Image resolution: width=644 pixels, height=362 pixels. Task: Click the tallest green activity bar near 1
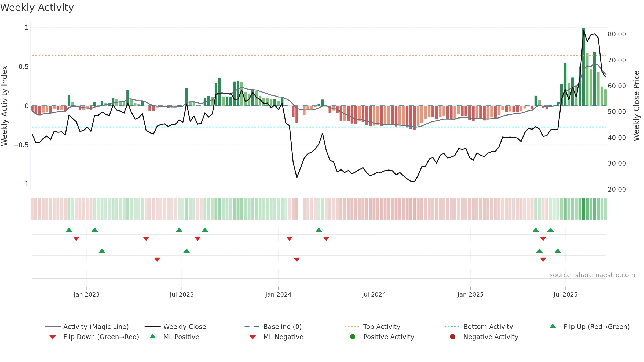pyautogui.click(x=583, y=67)
